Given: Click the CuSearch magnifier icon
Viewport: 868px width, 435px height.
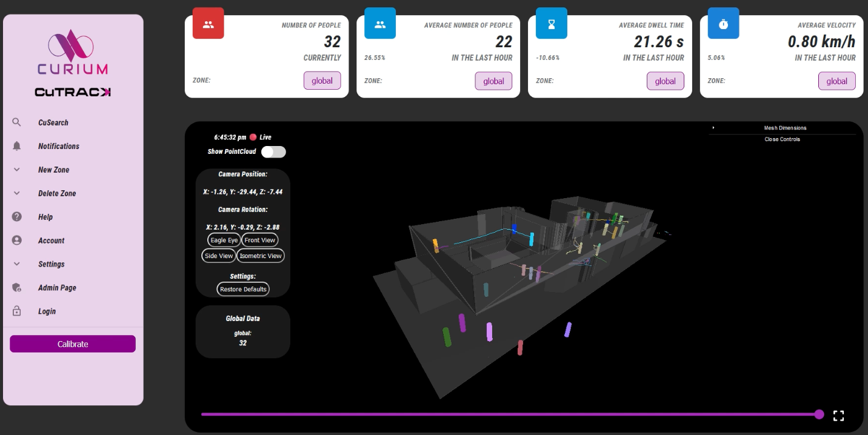Looking at the screenshot, I should pos(17,122).
